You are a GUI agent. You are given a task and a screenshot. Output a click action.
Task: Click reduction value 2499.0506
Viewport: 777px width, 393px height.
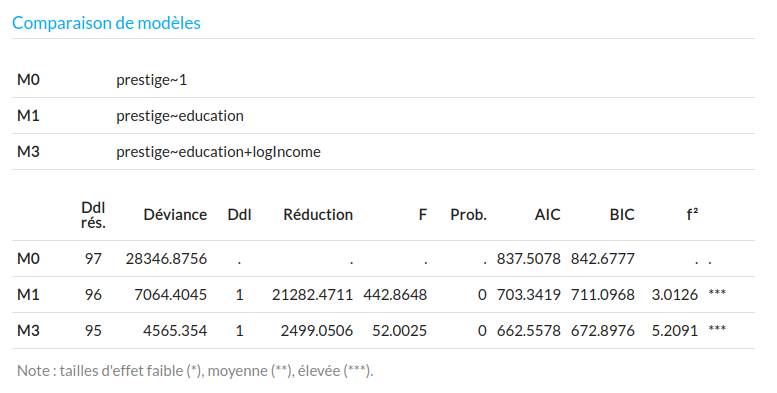pyautogui.click(x=317, y=331)
